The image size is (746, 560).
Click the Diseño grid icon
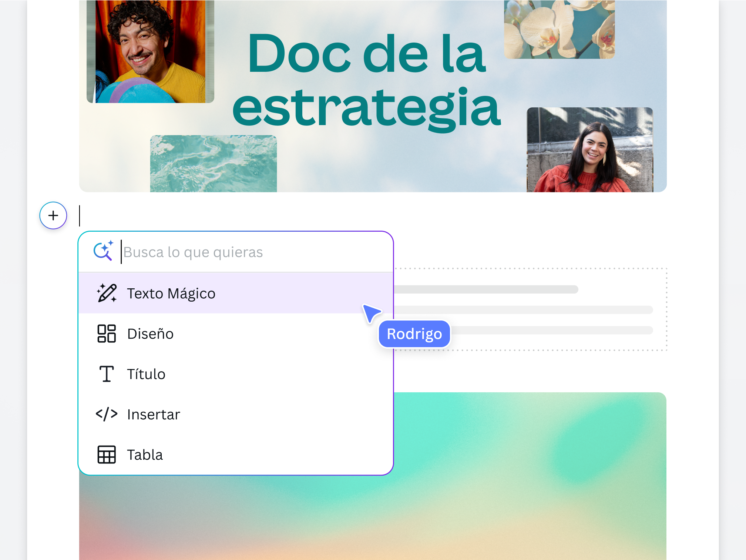point(106,333)
